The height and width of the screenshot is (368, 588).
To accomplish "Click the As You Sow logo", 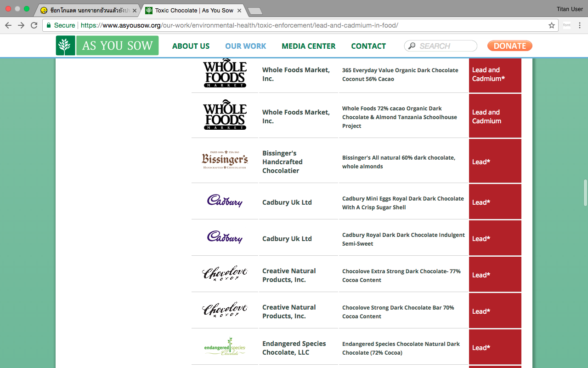I will point(107,46).
